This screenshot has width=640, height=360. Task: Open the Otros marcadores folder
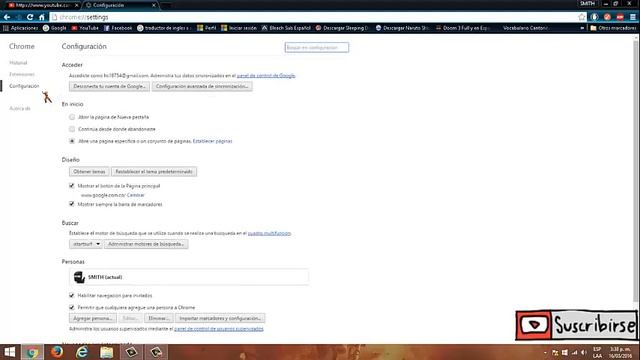pyautogui.click(x=613, y=28)
